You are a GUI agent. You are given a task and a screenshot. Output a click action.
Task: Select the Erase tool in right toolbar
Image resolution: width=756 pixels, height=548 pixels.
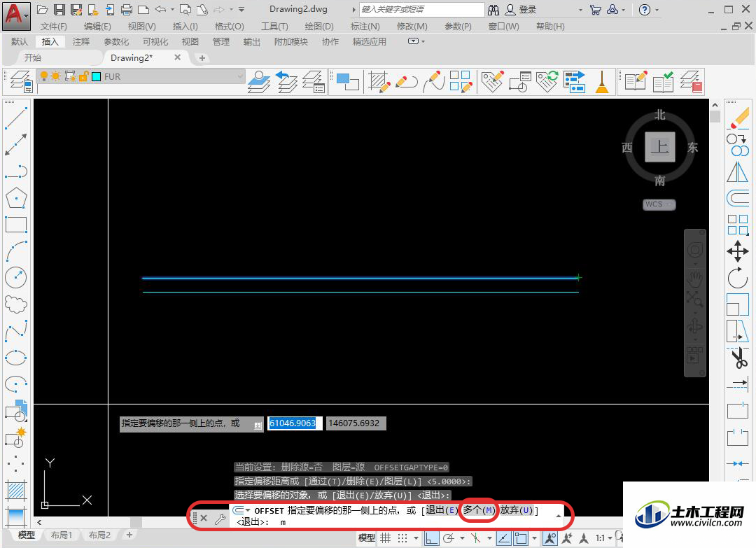(x=738, y=118)
